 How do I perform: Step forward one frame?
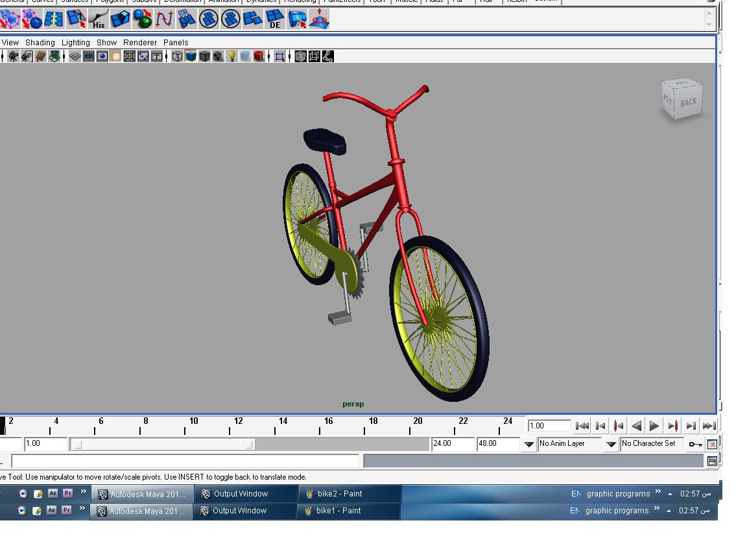pos(691,426)
